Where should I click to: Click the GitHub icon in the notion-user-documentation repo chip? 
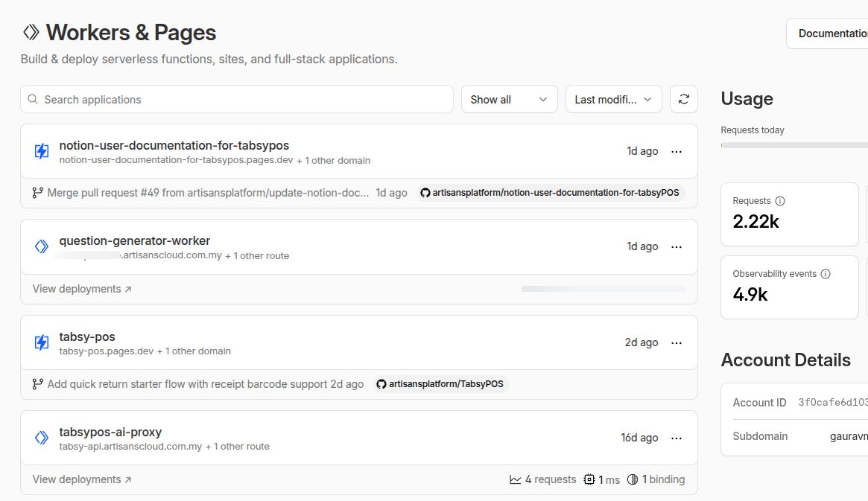click(425, 193)
